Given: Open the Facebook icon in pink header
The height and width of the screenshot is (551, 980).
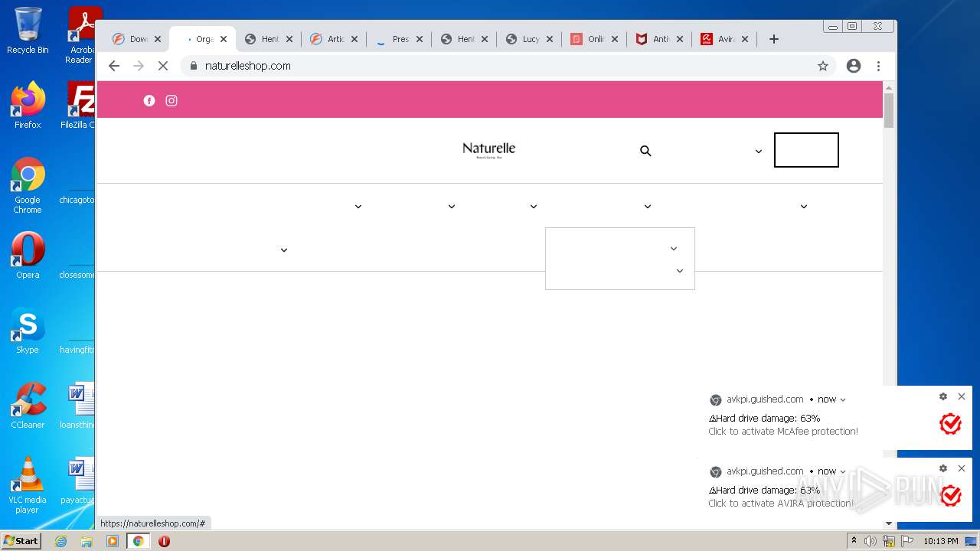Looking at the screenshot, I should (149, 100).
